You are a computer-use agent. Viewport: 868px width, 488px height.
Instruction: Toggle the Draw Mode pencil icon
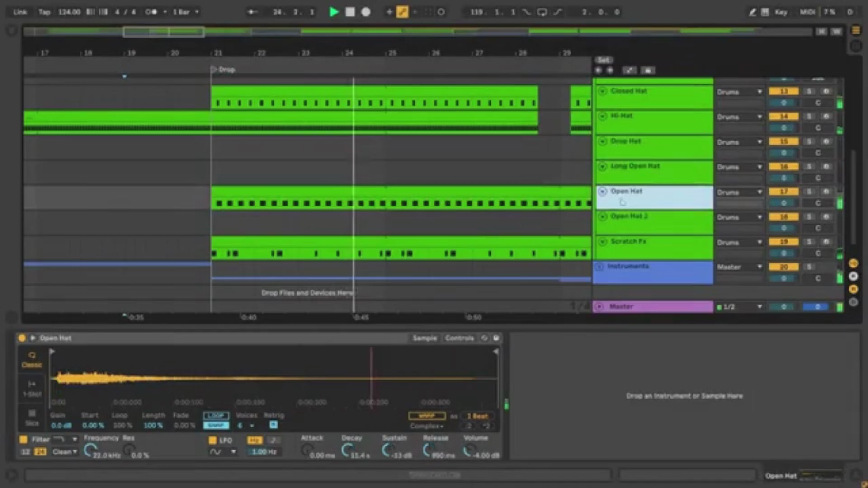pyautogui.click(x=752, y=12)
